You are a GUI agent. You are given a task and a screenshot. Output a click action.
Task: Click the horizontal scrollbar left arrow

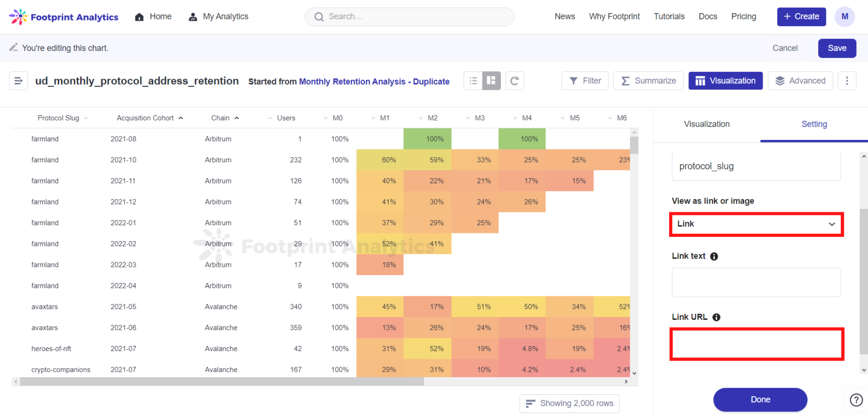click(16, 382)
